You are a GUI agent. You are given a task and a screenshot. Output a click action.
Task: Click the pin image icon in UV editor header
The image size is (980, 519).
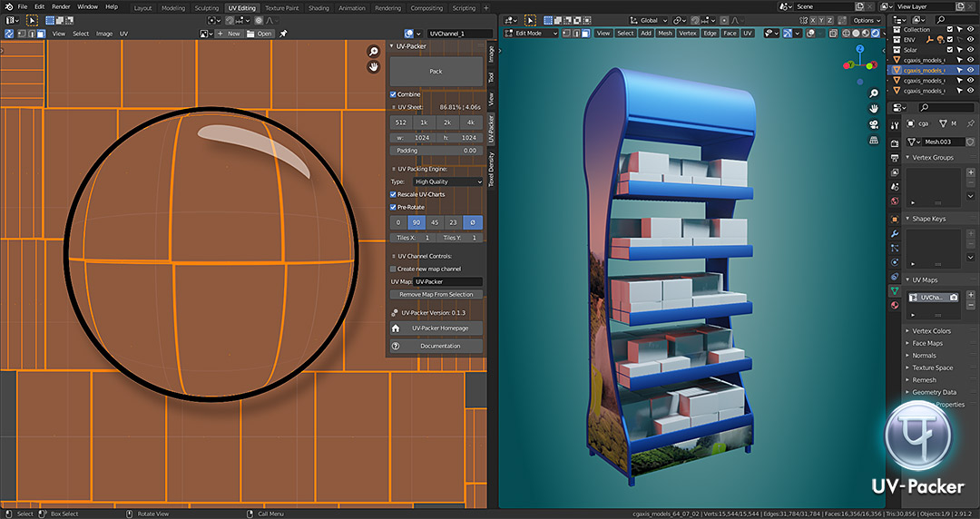[x=284, y=34]
